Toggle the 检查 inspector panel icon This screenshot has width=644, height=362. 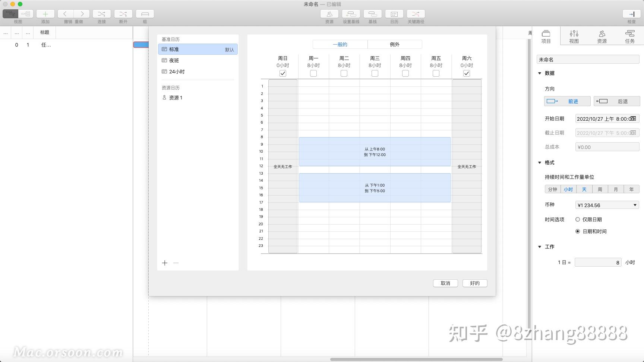coord(632,14)
